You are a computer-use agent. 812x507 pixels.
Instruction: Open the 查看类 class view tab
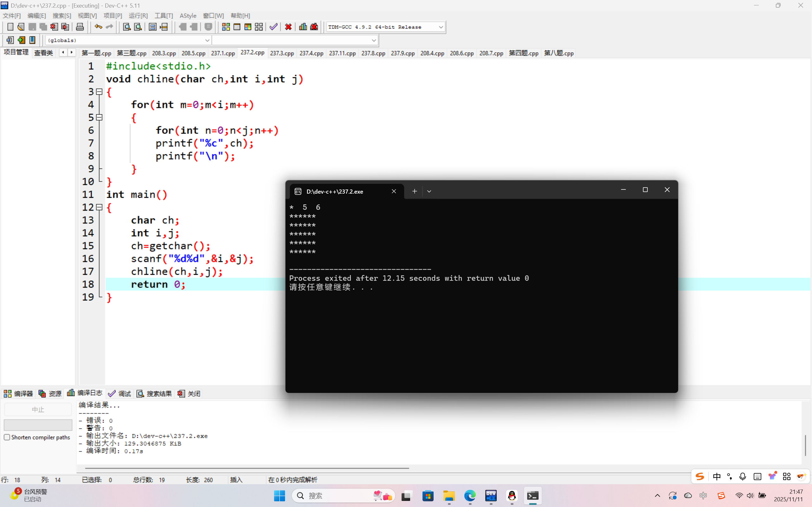tap(44, 53)
